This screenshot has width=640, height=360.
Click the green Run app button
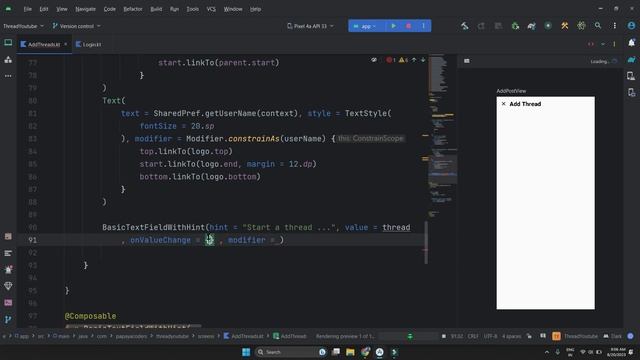click(393, 26)
